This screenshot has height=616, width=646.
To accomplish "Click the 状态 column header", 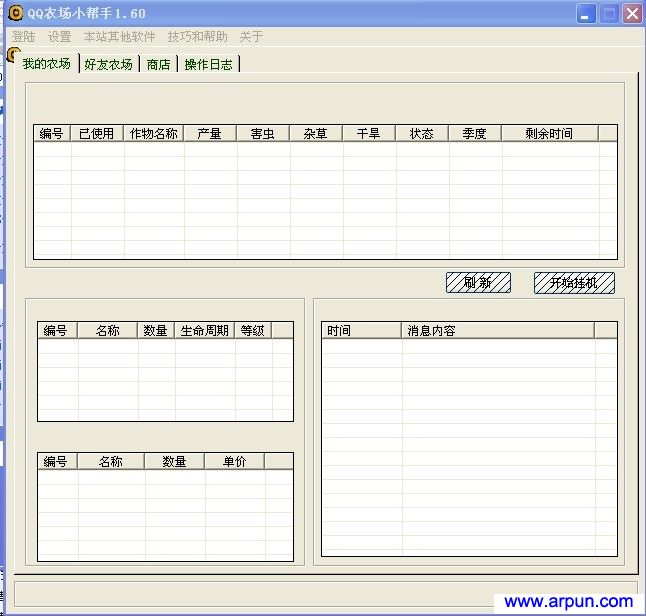I will pos(422,134).
